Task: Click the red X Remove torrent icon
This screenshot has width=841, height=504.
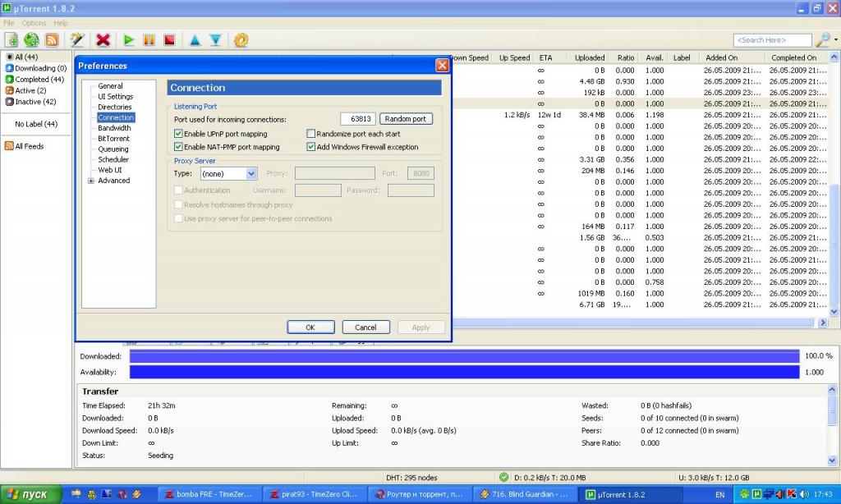Action: pyautogui.click(x=103, y=40)
